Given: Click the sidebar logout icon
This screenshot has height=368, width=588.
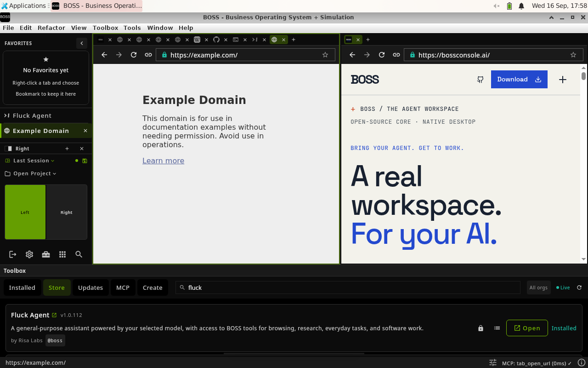Looking at the screenshot, I should coord(13,254).
